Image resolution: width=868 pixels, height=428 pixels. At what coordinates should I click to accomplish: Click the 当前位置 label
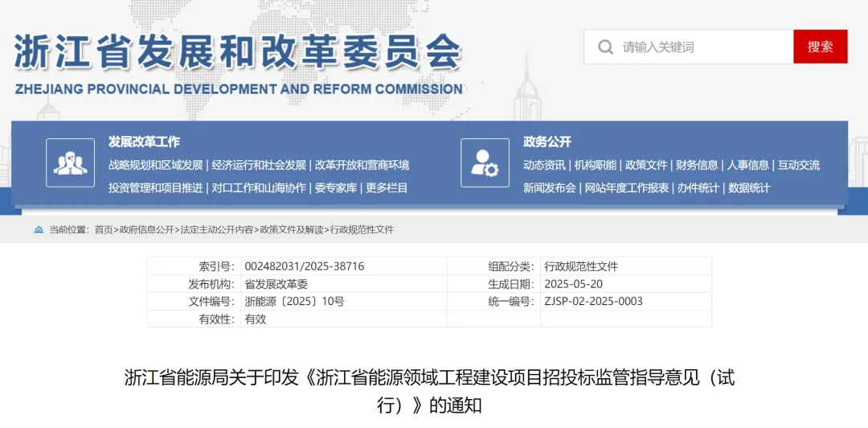[x=68, y=229]
